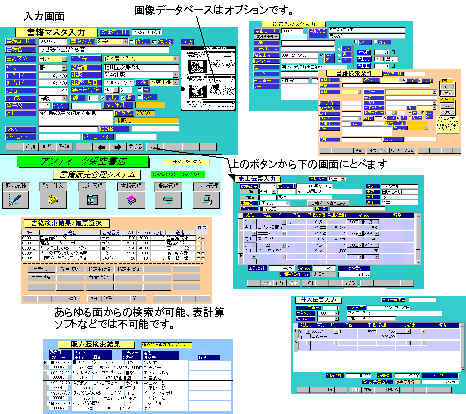This screenshot has height=414, width=466.
Task: Click the cyan printer icon in the menu panel
Action: (168, 200)
